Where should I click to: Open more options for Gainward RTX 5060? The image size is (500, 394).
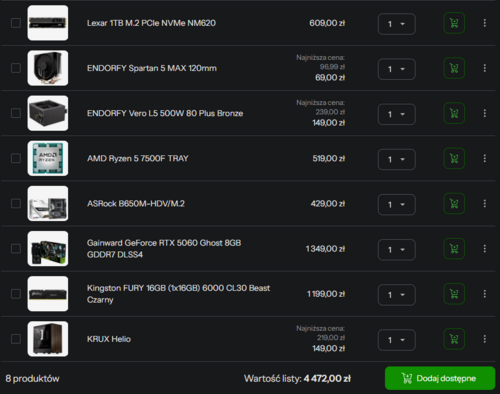click(x=485, y=249)
